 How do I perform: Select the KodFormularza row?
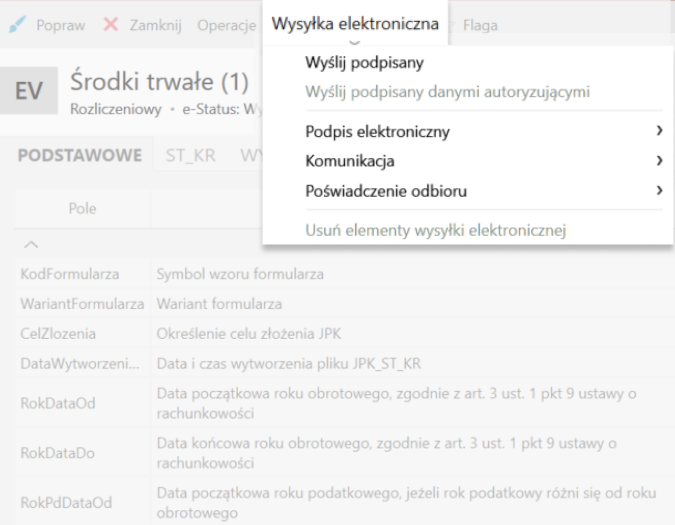coord(68,274)
